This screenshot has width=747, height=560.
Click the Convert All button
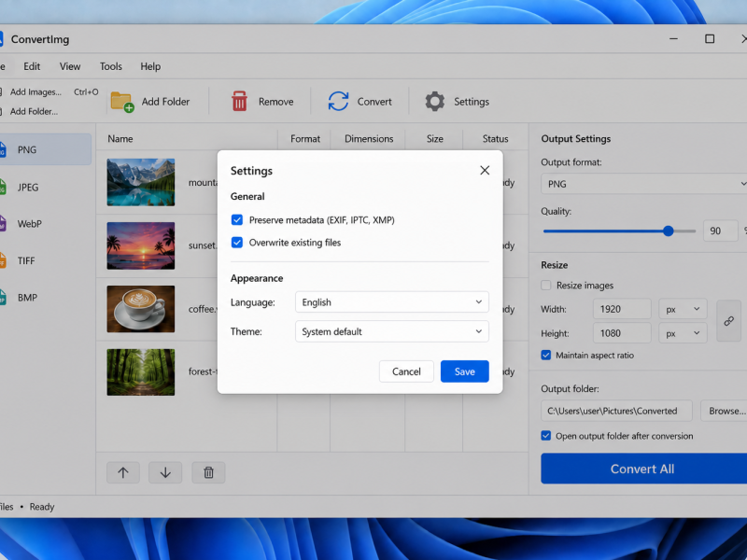pyautogui.click(x=643, y=469)
